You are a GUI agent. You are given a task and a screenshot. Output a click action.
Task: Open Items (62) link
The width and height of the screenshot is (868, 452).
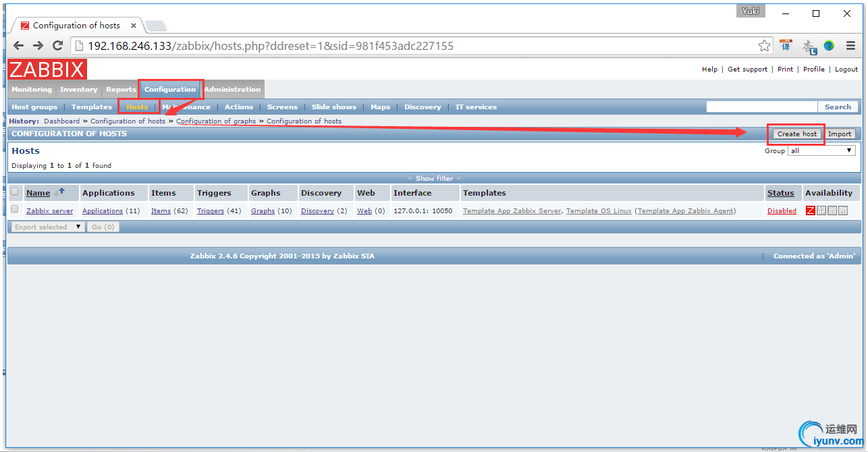pyautogui.click(x=161, y=211)
